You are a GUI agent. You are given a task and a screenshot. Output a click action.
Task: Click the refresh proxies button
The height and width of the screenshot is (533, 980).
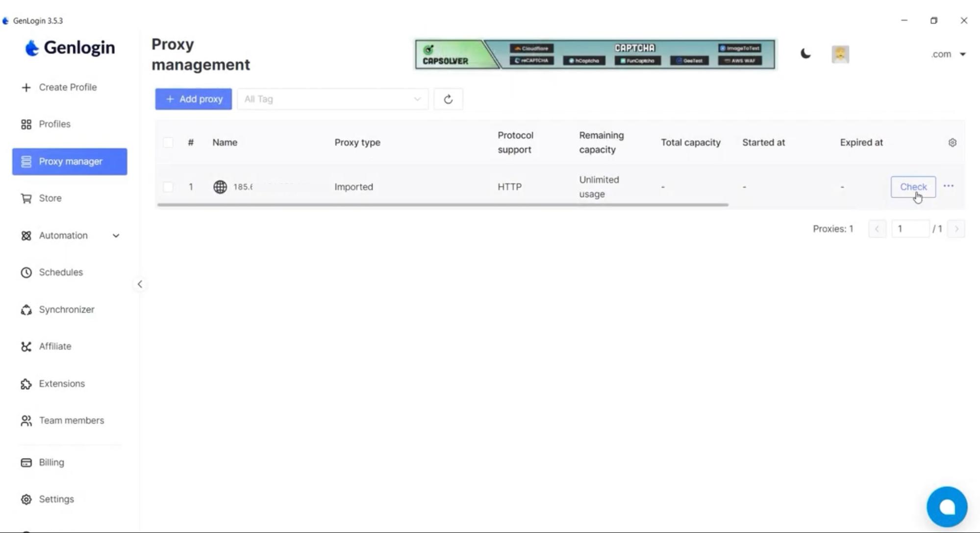click(449, 99)
